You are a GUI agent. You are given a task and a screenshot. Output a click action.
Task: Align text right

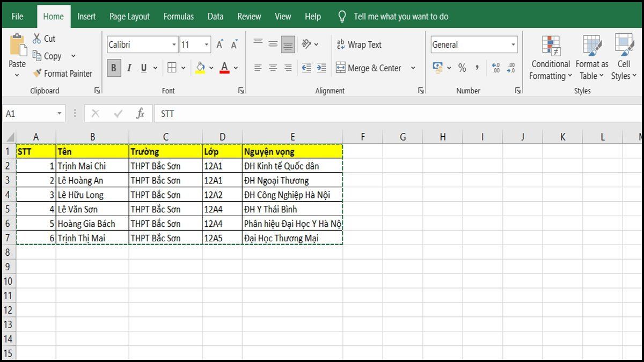point(288,68)
